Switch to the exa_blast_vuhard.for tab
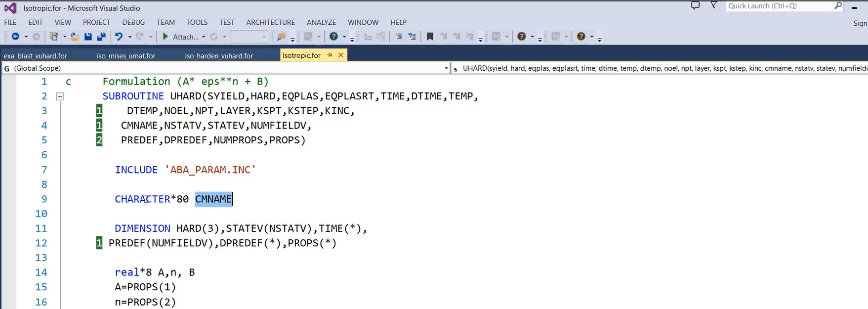The image size is (868, 309). pyautogui.click(x=36, y=56)
